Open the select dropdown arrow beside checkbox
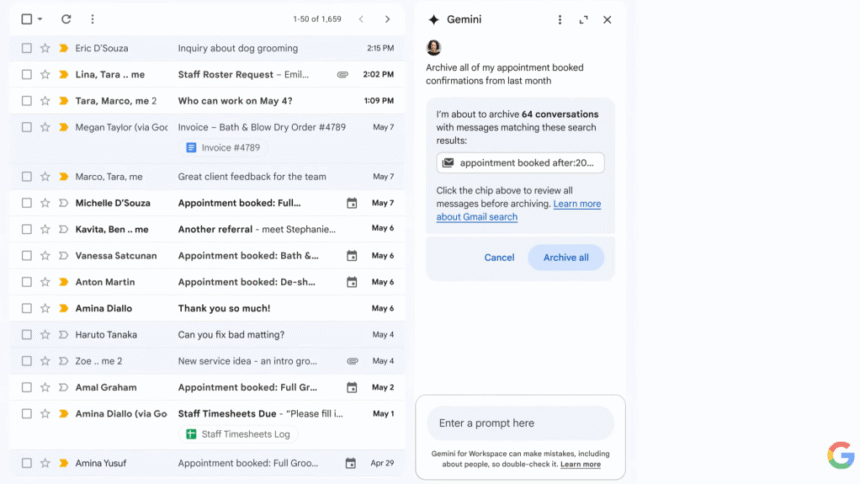860x484 pixels. (40, 19)
